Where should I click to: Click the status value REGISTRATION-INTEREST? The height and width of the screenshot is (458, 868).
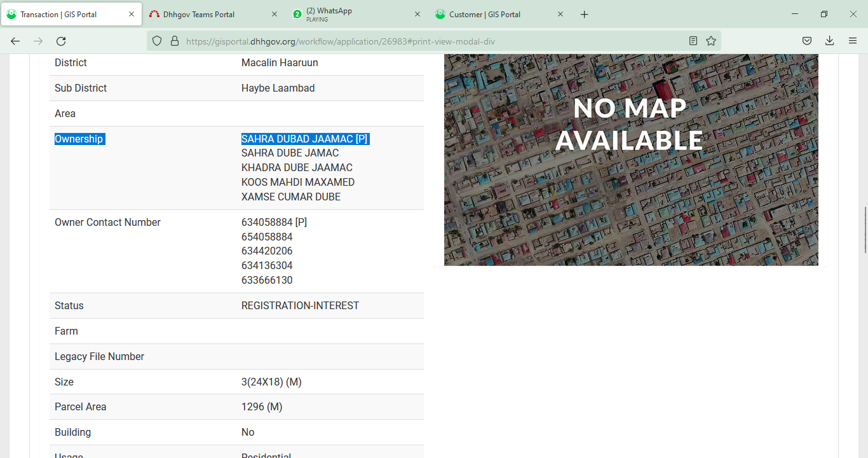point(300,306)
